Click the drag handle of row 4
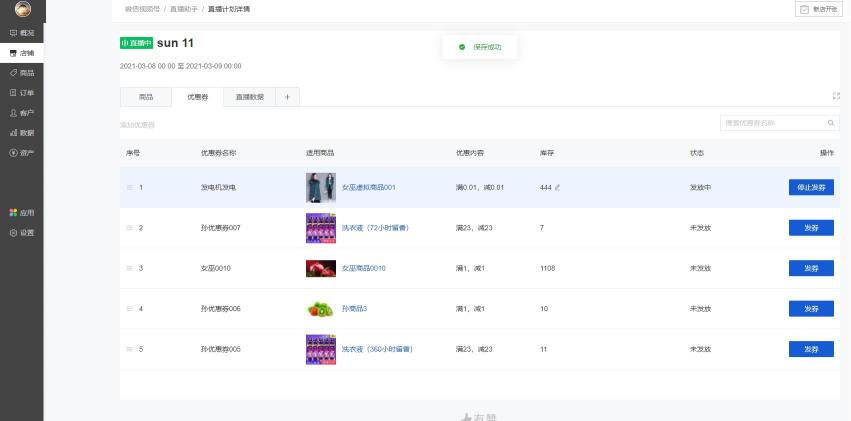The width and height of the screenshot is (851, 421). point(130,309)
